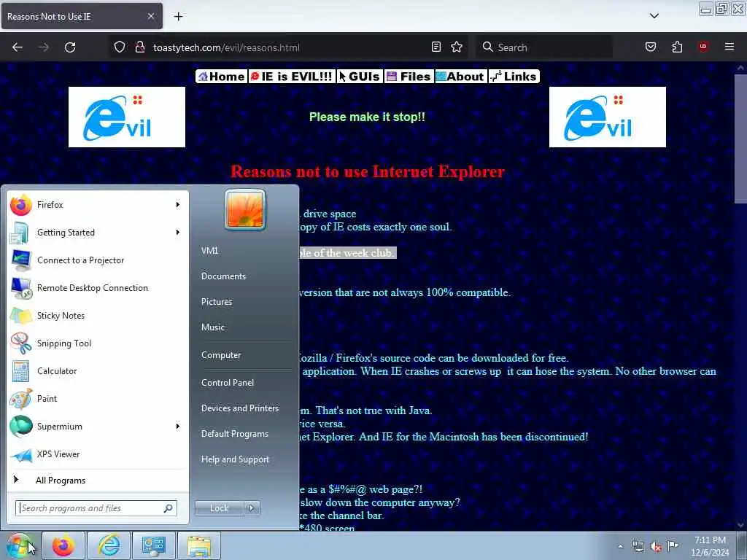Open GUIs nav link

(360, 76)
